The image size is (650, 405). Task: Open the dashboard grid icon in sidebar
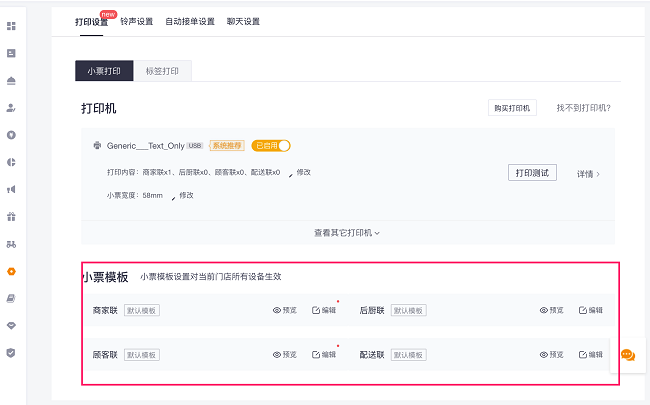point(11,25)
